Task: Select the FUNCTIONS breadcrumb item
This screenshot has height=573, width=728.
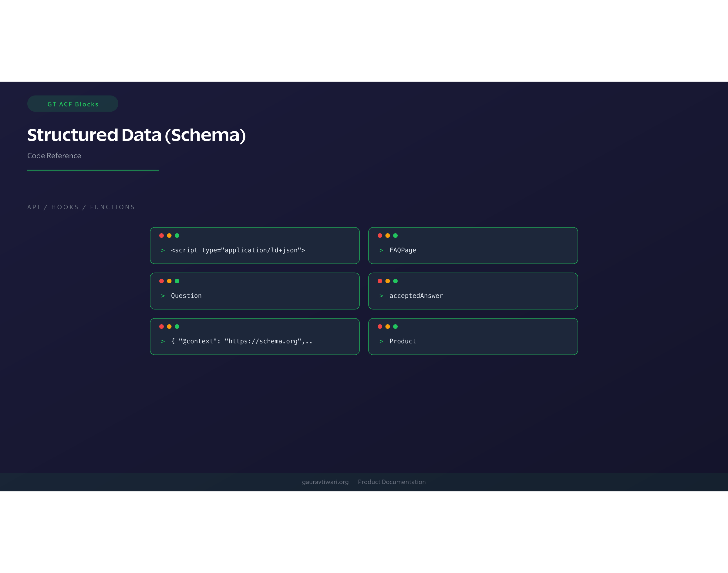Action: [113, 207]
